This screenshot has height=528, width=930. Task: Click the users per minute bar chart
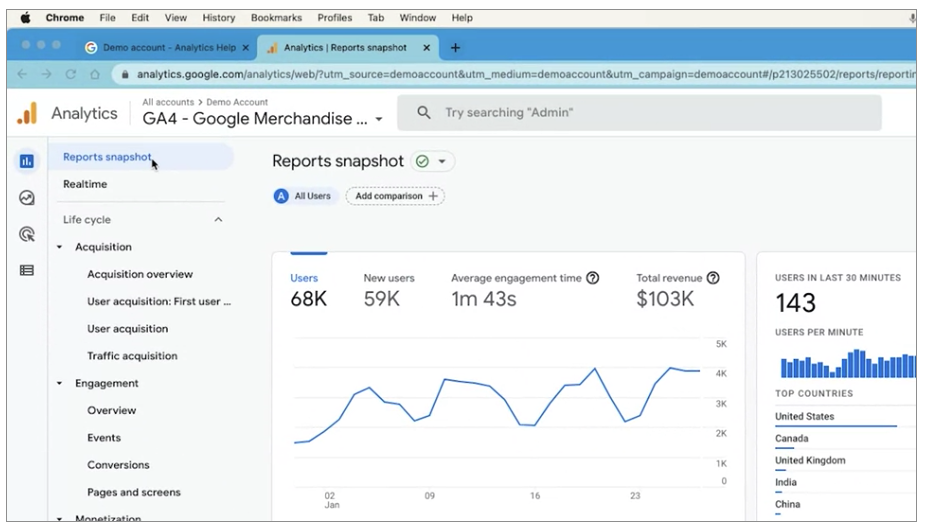(x=848, y=363)
